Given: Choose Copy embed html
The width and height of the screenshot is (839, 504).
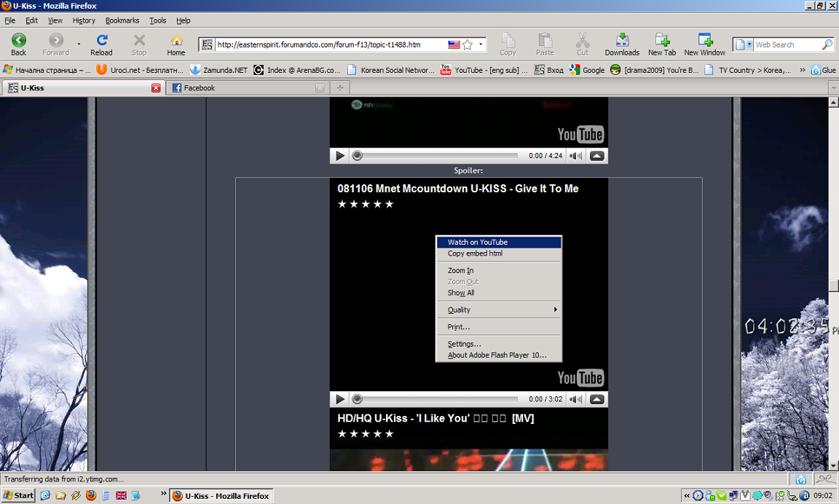Looking at the screenshot, I should pos(499,253).
